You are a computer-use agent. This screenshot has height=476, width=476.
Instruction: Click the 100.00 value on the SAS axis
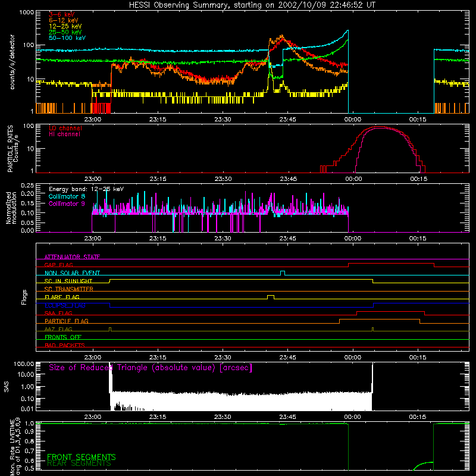point(24,364)
